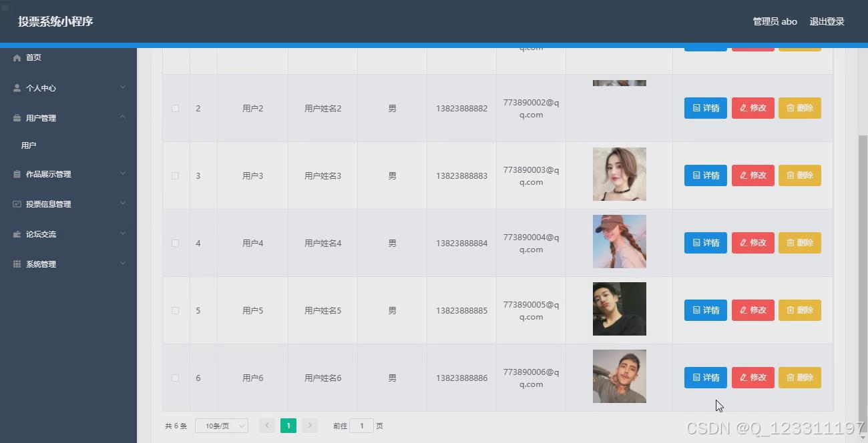Expand the 投票信息管理 chevron
868x443 pixels.
(x=123, y=203)
